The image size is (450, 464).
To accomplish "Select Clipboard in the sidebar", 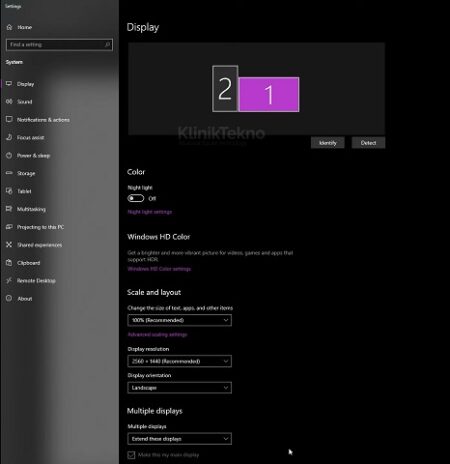I will coord(59,263).
